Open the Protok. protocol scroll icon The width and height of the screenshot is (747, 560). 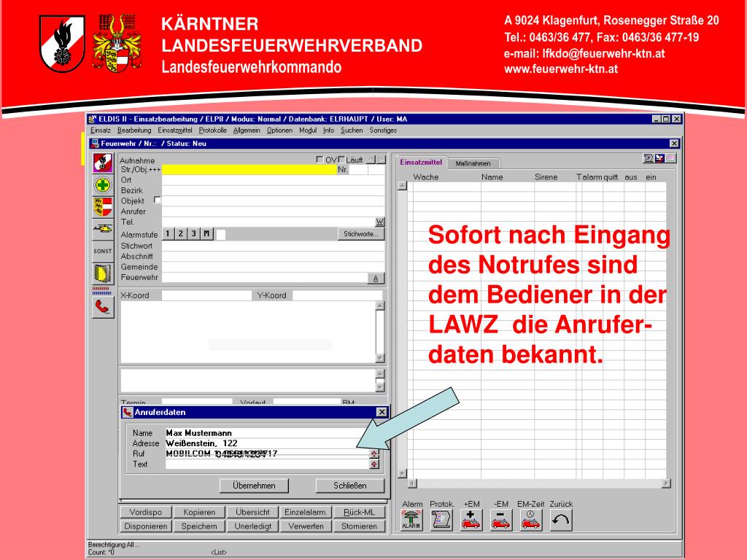coord(441,519)
